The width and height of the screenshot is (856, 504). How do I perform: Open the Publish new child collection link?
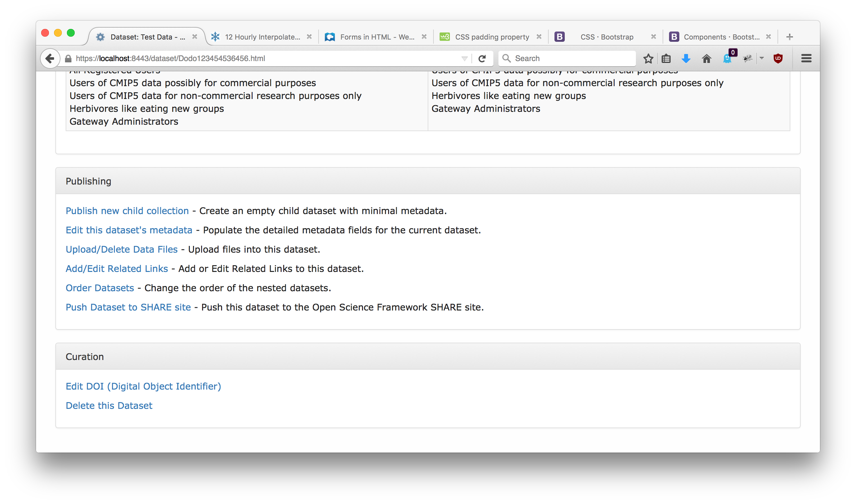coord(127,211)
